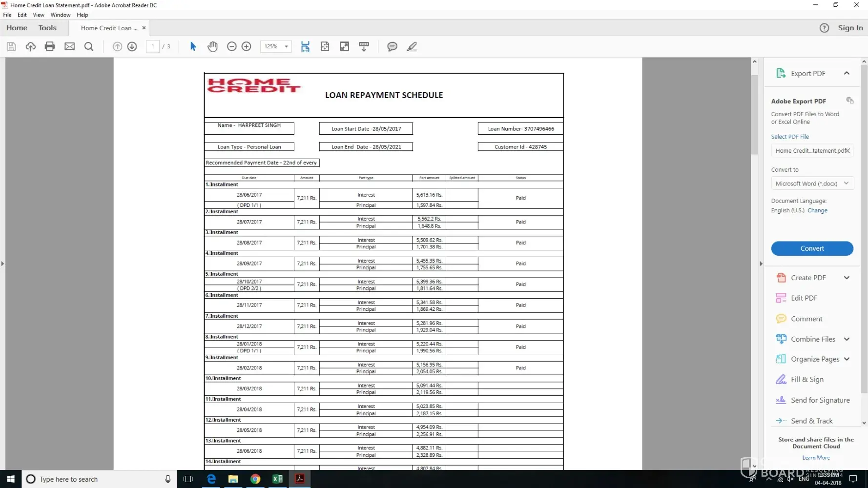
Task: Go to next page arrow
Action: tap(132, 46)
